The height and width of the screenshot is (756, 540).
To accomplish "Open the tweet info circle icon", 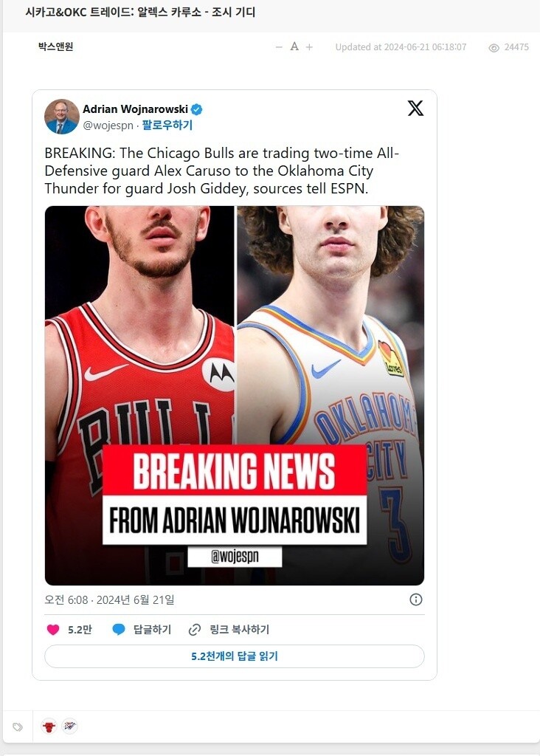I will [x=416, y=599].
